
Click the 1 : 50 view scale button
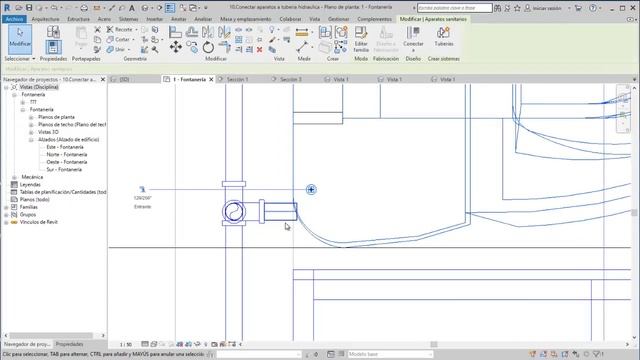pos(126,344)
